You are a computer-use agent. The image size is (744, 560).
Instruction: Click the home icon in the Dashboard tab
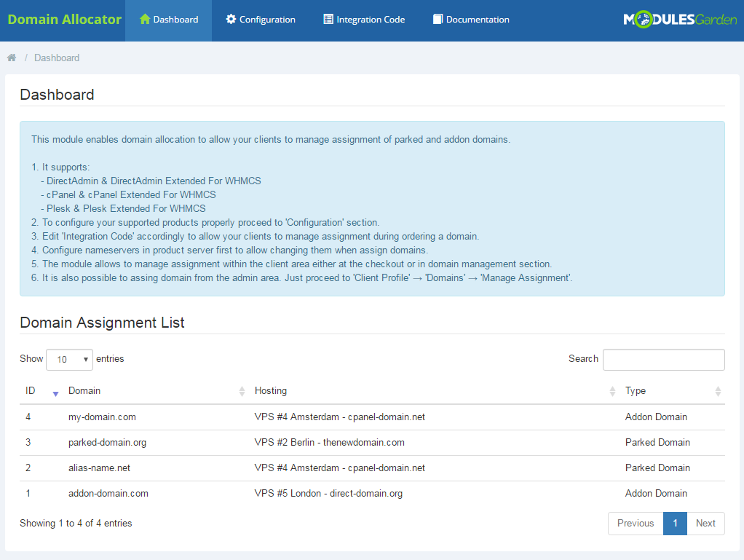146,20
